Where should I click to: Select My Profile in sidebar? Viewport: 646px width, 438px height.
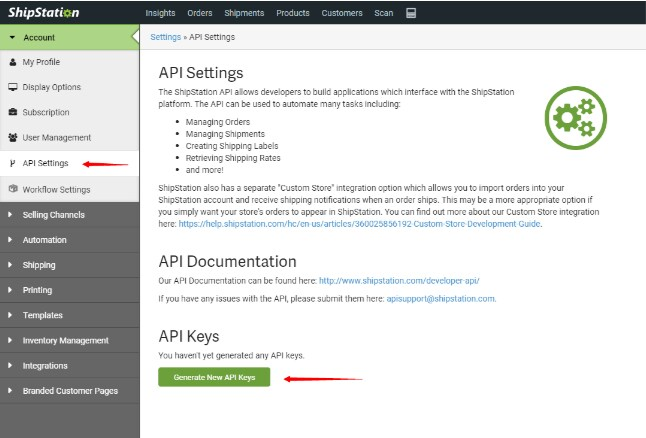[70, 62]
